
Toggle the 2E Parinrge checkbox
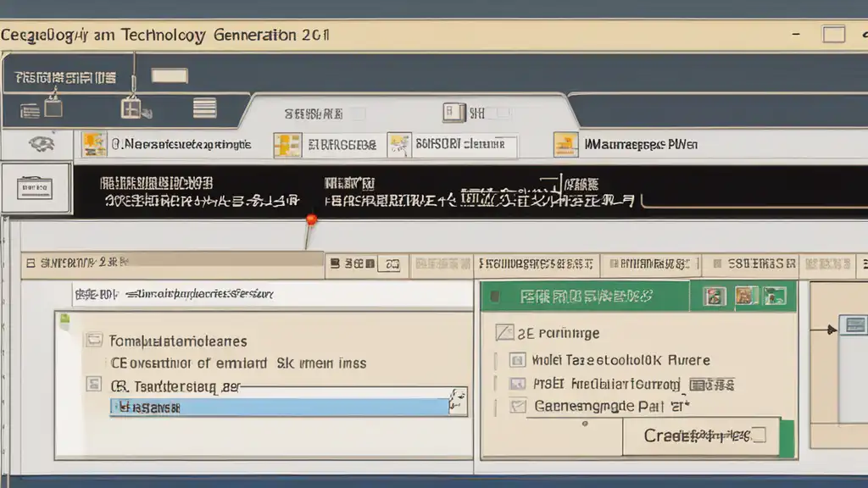click(504, 332)
